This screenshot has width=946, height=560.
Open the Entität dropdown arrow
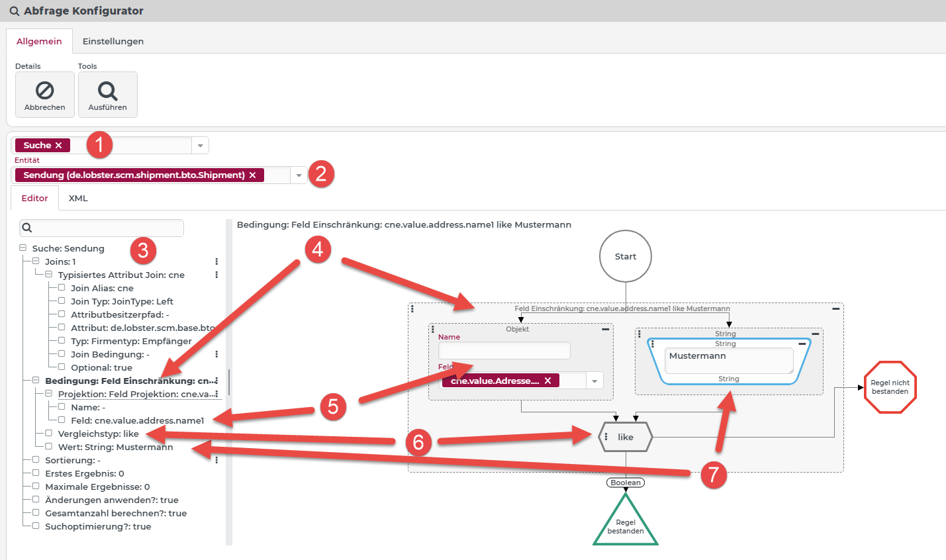point(299,175)
